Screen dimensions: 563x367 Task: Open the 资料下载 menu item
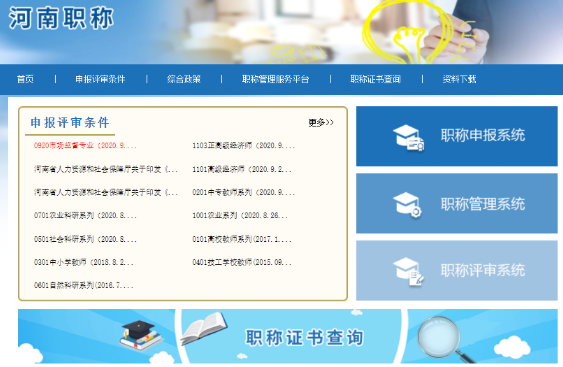(459, 79)
